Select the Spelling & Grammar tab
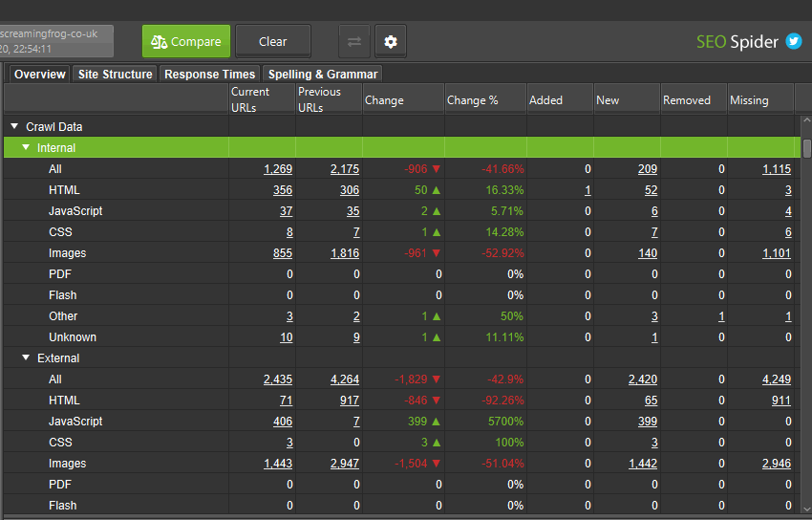The height and width of the screenshot is (520, 812). [322, 75]
